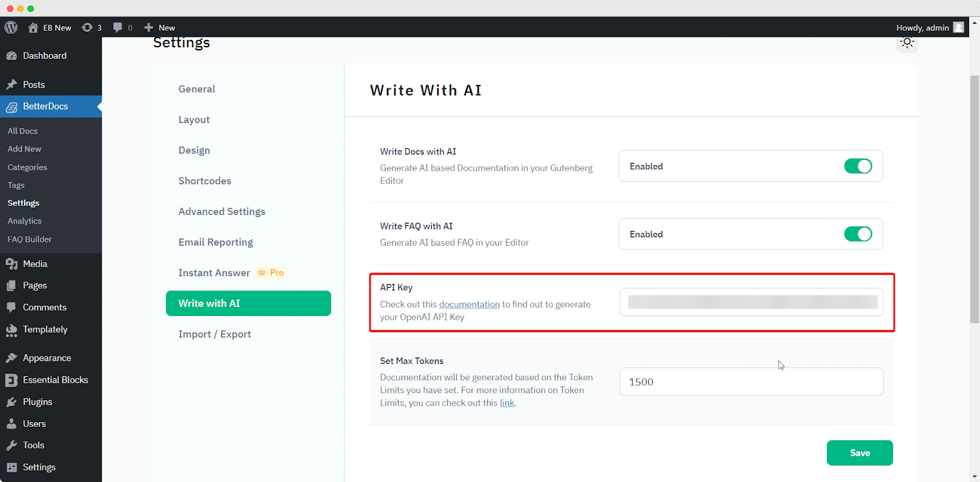The width and height of the screenshot is (980, 482).
Task: Open the Analytics submenu item
Action: [24, 221]
